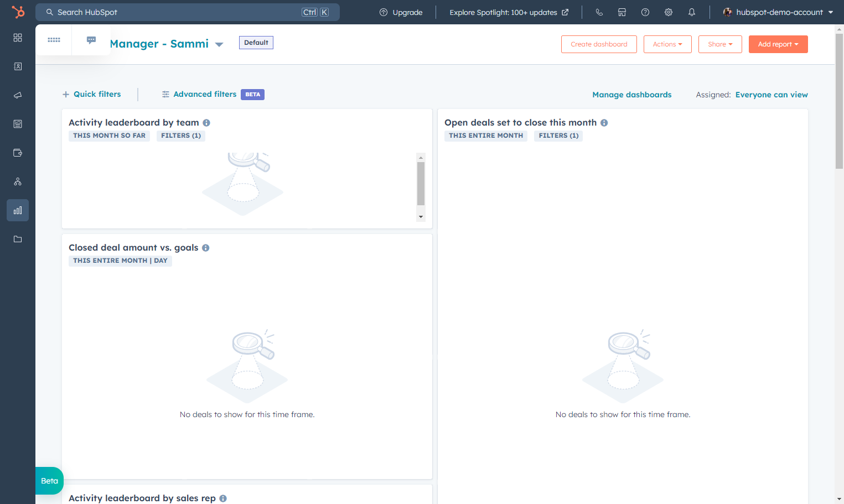
Task: Open the Reporting bar chart sidebar icon
Action: point(18,210)
